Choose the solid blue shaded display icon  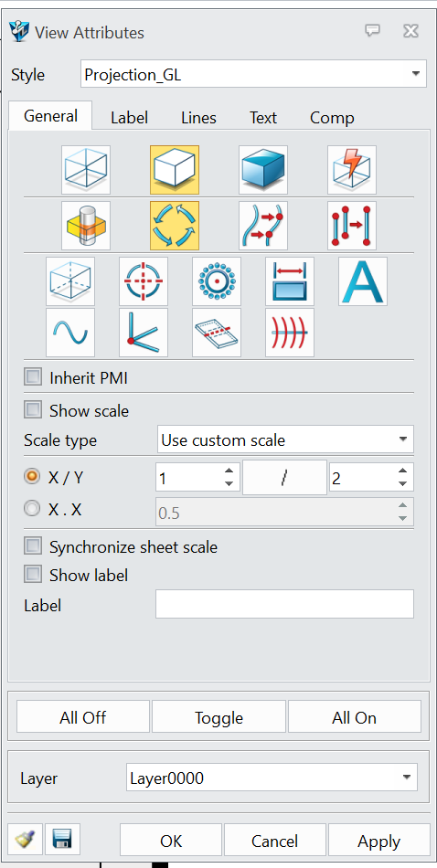tap(263, 170)
